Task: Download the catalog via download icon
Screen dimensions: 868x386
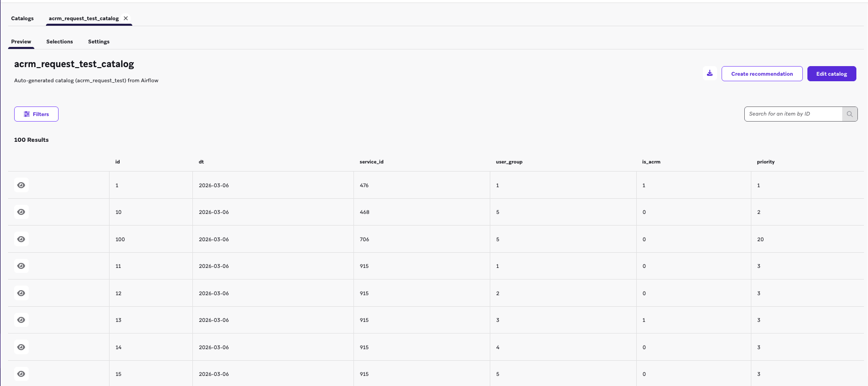Action: click(x=709, y=73)
